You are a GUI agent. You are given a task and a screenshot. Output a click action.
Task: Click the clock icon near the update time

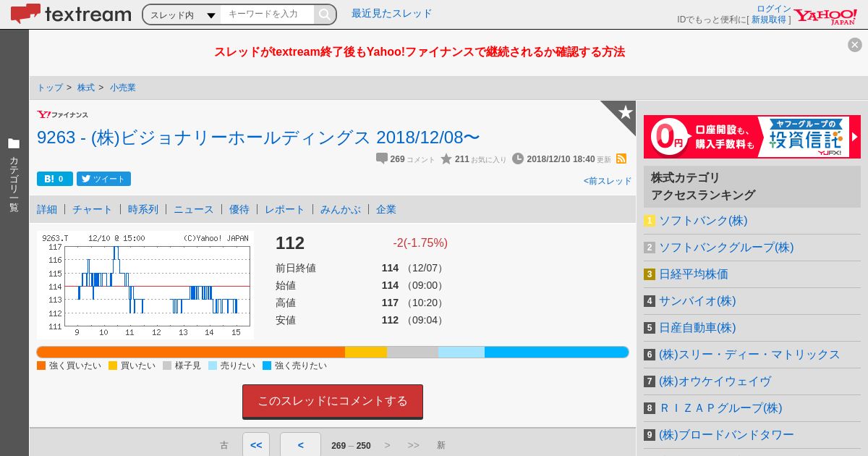tap(518, 159)
